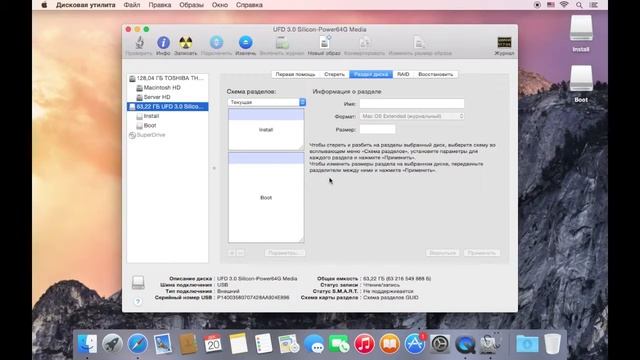Eject the disk with the Извлечь icon
Image resolution: width=640 pixels, height=360 pixels.
[x=245, y=42]
